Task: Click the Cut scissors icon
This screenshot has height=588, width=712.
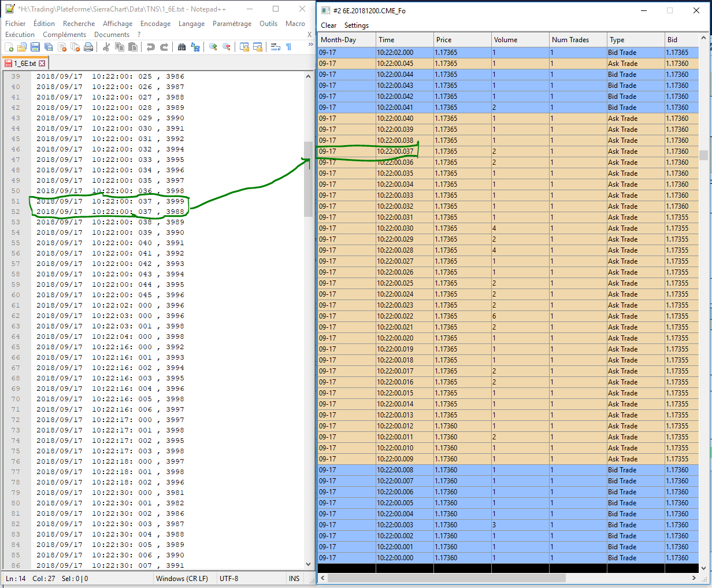Action: click(106, 47)
